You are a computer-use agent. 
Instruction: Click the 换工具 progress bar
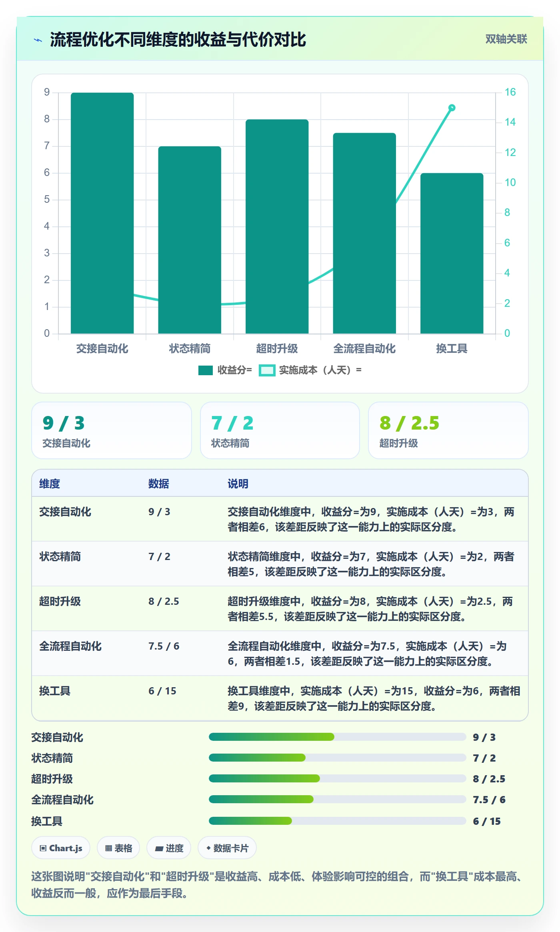(x=338, y=821)
